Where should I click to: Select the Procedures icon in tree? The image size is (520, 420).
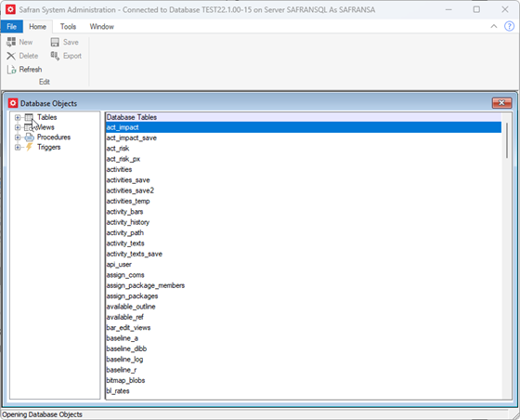click(x=29, y=138)
